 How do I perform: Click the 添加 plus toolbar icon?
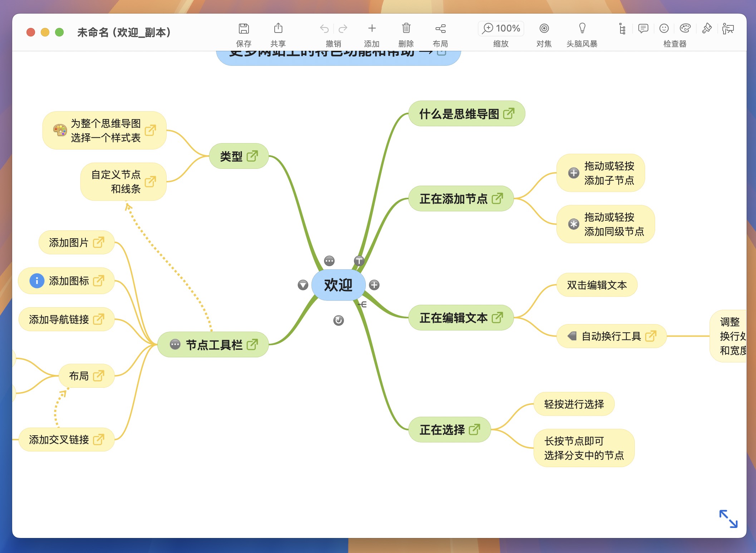[372, 28]
